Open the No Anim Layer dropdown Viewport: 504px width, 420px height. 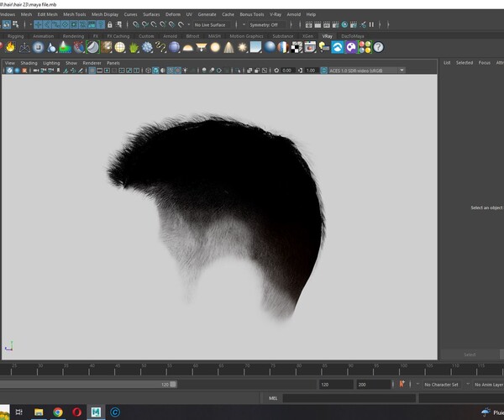[x=489, y=385]
